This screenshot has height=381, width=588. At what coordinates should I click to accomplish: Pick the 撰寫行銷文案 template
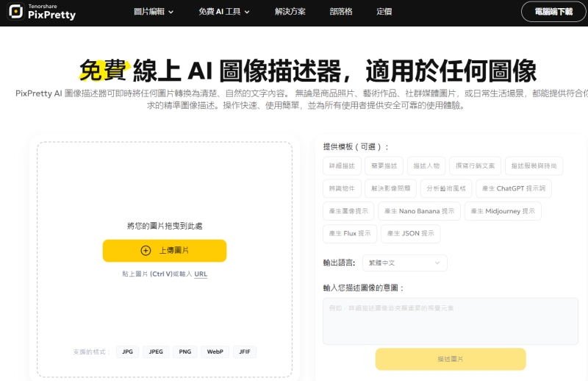476,166
